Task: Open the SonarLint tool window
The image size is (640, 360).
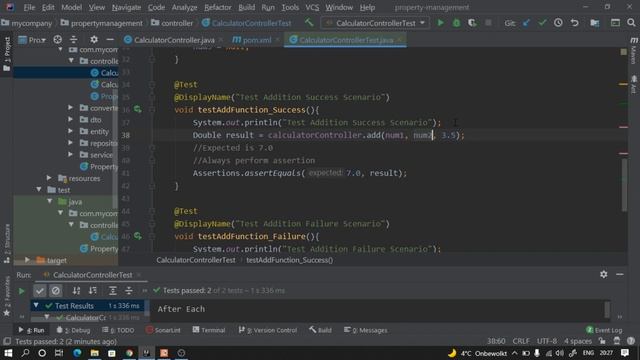Action: pos(163,330)
